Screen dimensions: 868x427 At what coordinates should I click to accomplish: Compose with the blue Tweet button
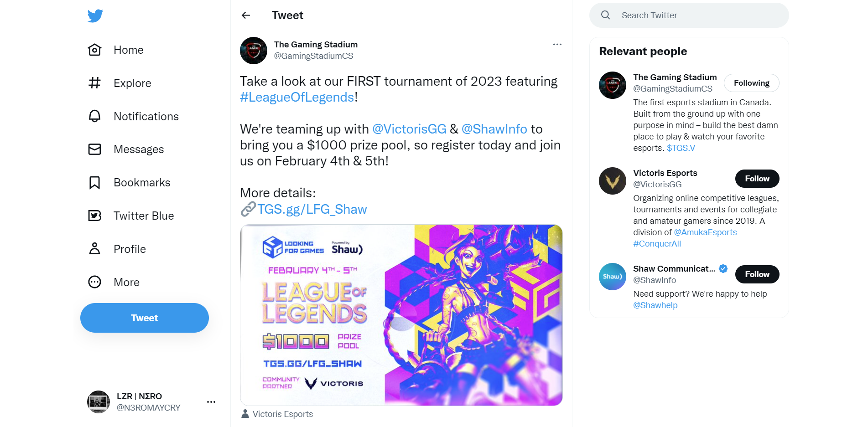point(145,318)
